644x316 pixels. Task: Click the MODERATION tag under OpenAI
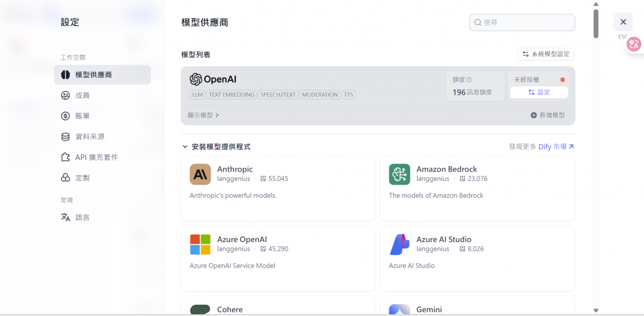(320, 95)
